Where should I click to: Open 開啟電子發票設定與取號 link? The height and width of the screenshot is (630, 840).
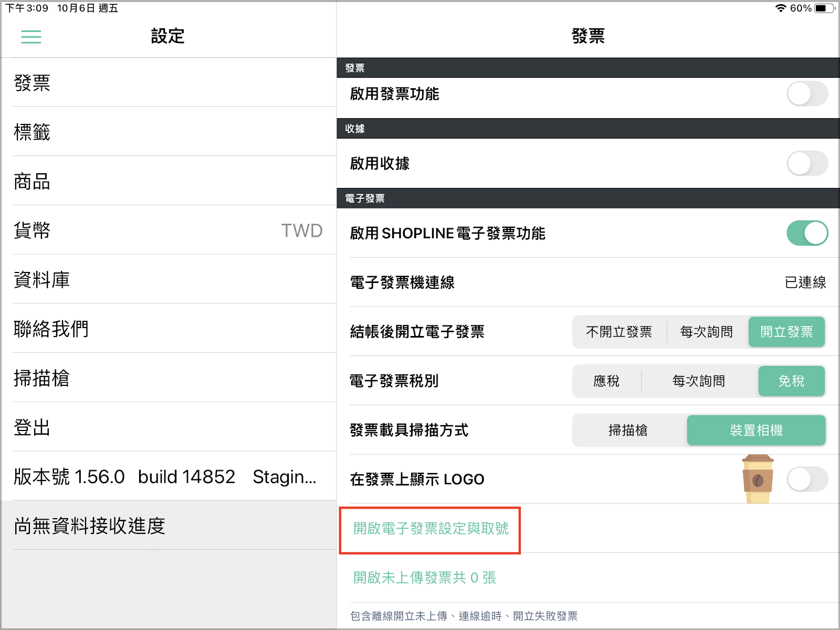[430, 529]
